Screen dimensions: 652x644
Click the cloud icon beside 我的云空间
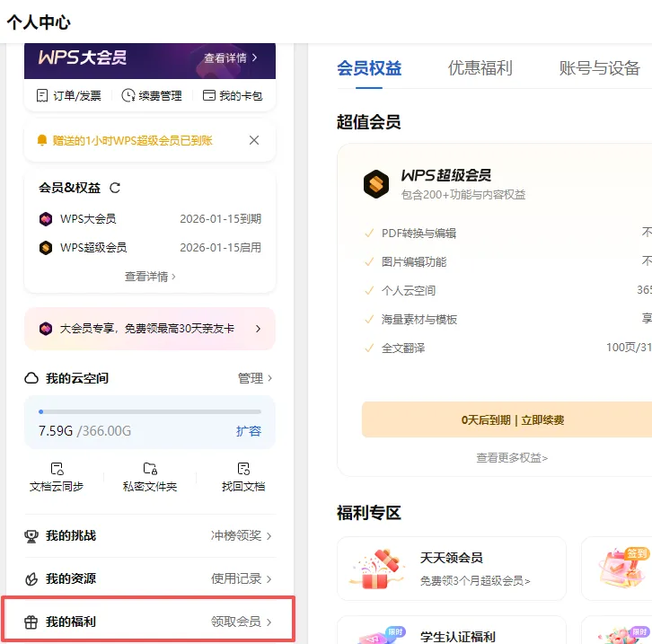(31, 378)
